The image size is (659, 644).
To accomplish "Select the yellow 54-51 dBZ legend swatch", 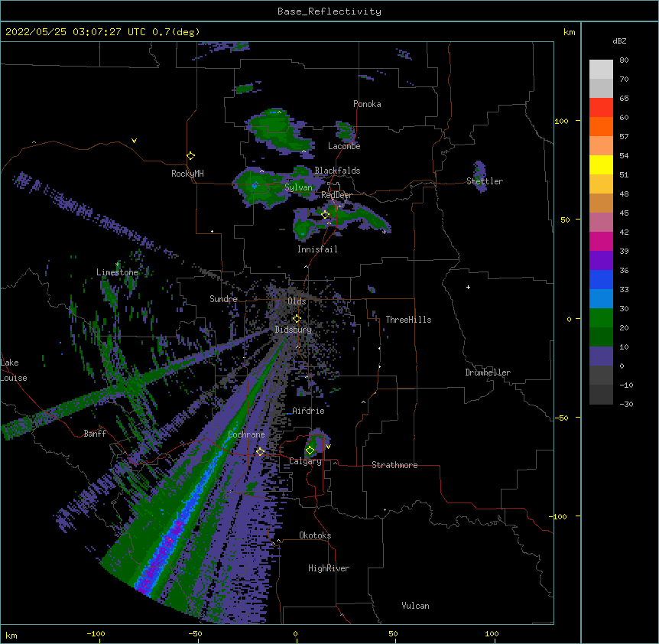I will point(601,164).
